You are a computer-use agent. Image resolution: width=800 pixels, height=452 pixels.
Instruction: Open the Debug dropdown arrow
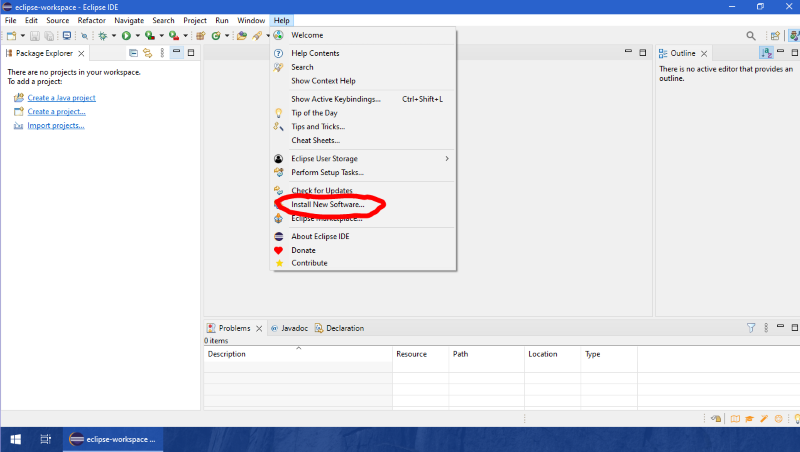click(114, 36)
